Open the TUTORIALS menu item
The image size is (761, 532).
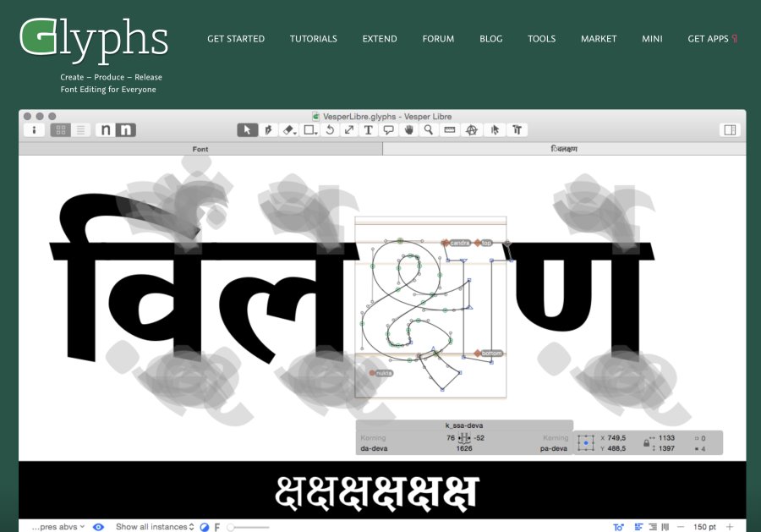313,38
